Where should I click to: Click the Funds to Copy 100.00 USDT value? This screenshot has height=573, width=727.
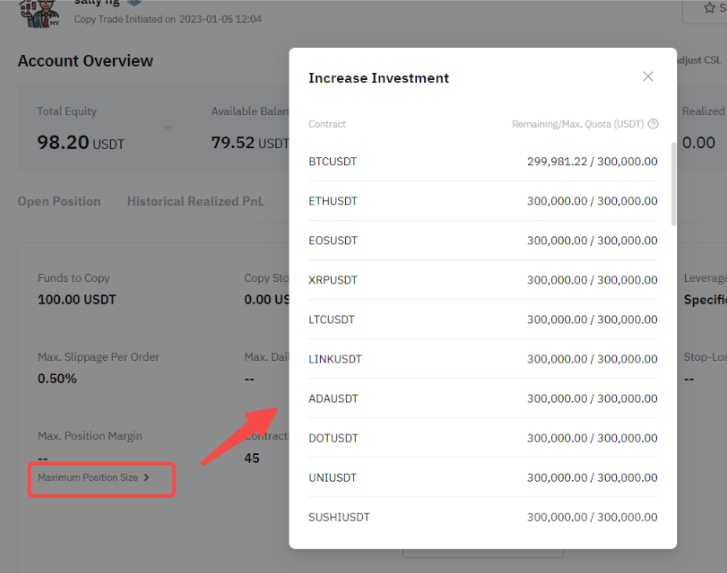(x=77, y=299)
